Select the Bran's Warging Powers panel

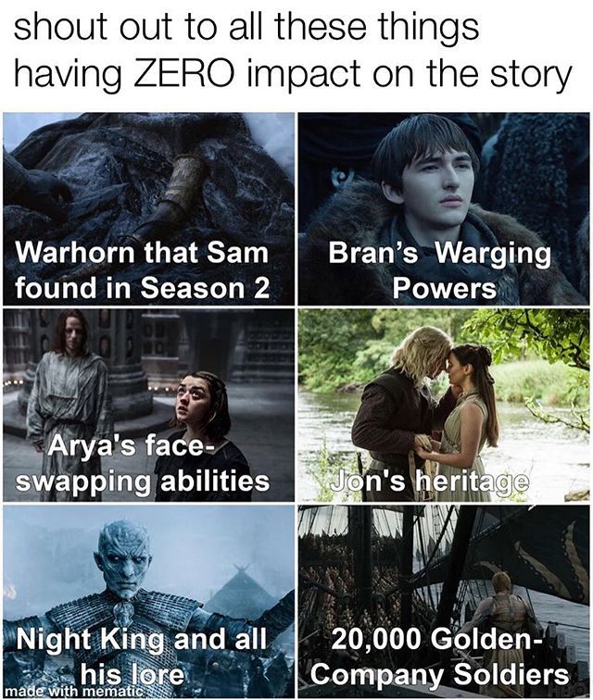(444, 208)
